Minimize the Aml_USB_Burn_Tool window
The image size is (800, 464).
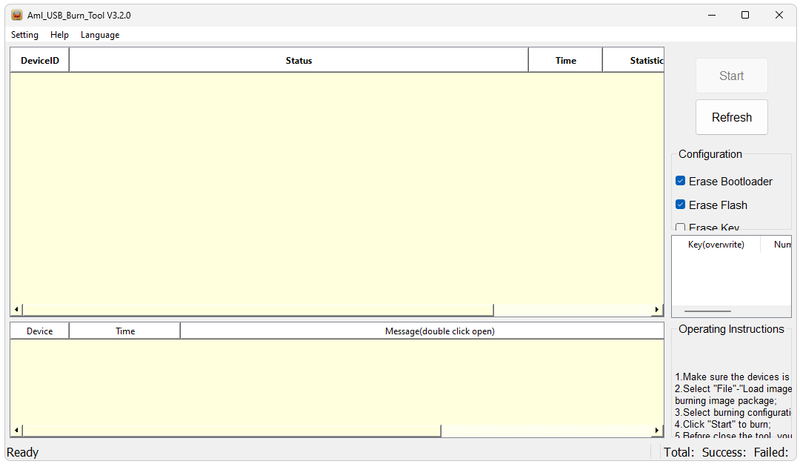[712, 15]
